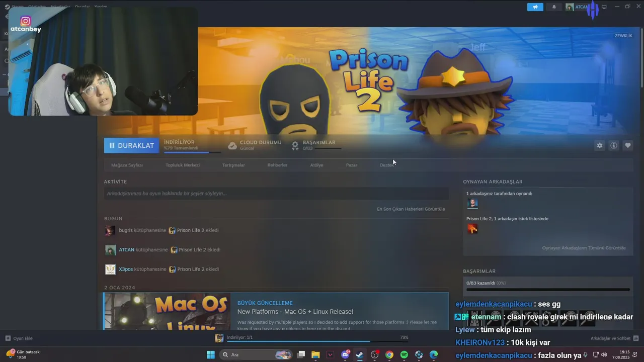644x362 pixels.
Task: Open volume icon in system tray
Action: click(604, 355)
